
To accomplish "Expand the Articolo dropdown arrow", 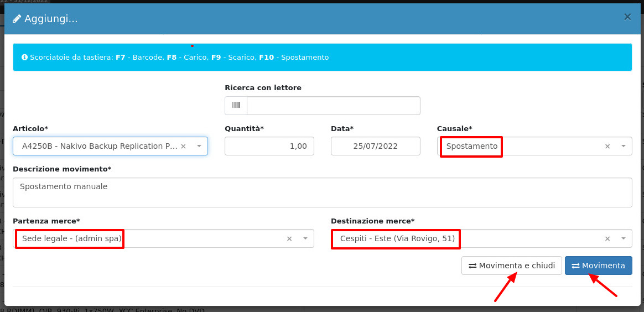I will click(x=199, y=146).
